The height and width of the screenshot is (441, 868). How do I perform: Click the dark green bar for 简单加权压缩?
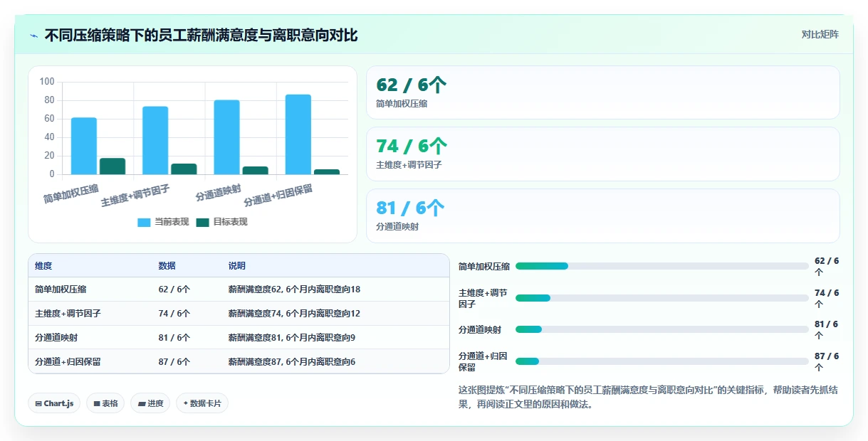(x=113, y=166)
